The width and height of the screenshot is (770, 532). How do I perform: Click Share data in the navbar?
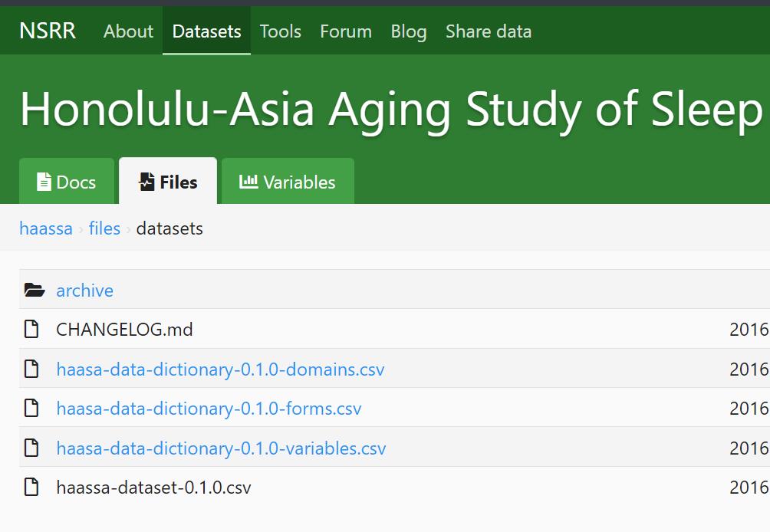488,31
